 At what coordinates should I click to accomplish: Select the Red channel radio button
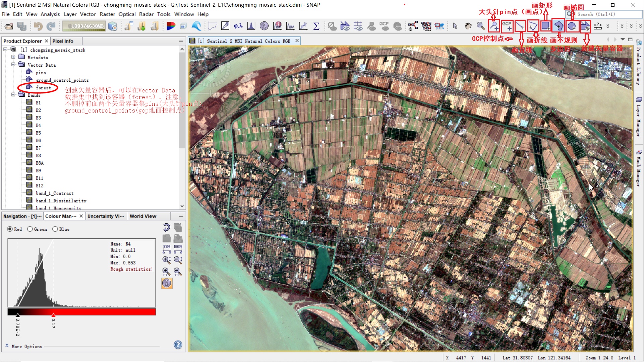pyautogui.click(x=10, y=229)
